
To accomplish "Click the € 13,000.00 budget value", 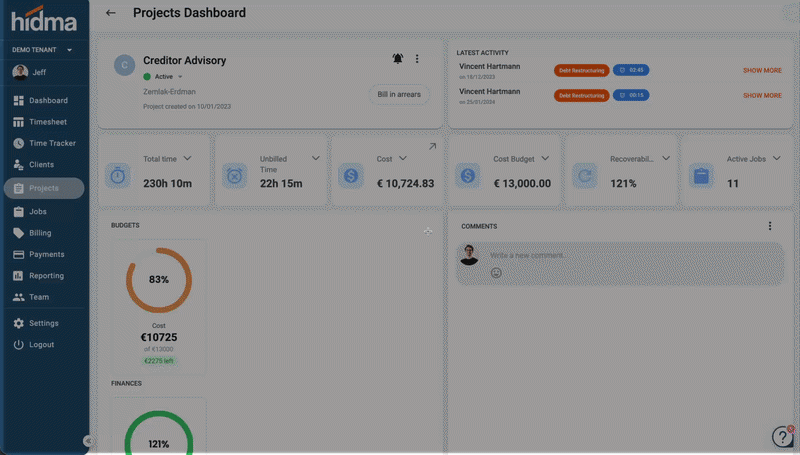I will coord(522,184).
